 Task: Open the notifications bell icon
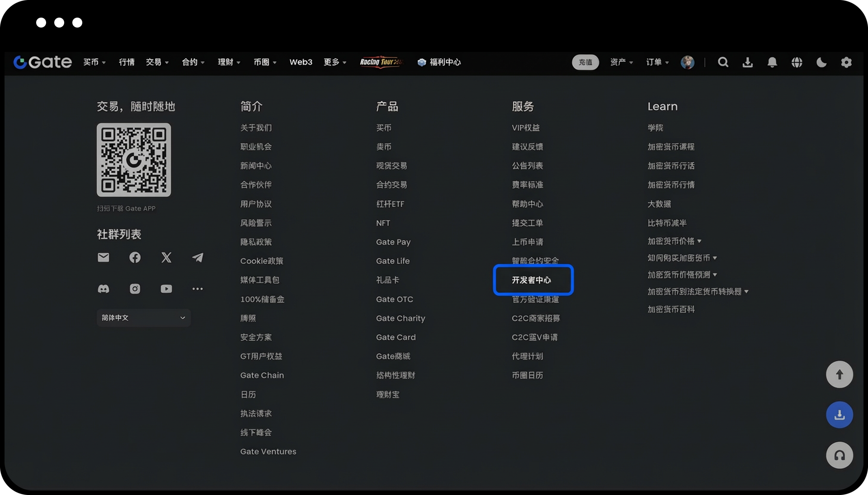(772, 62)
